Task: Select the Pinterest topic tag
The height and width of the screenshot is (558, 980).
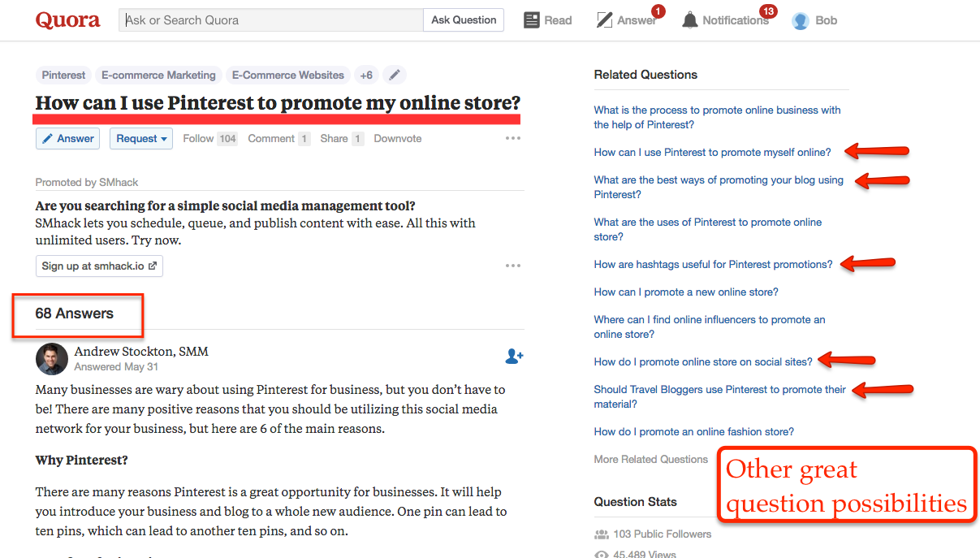Action: click(63, 74)
